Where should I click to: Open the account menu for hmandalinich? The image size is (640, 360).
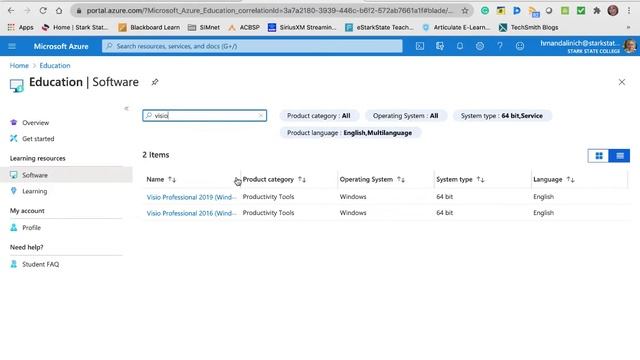588,46
